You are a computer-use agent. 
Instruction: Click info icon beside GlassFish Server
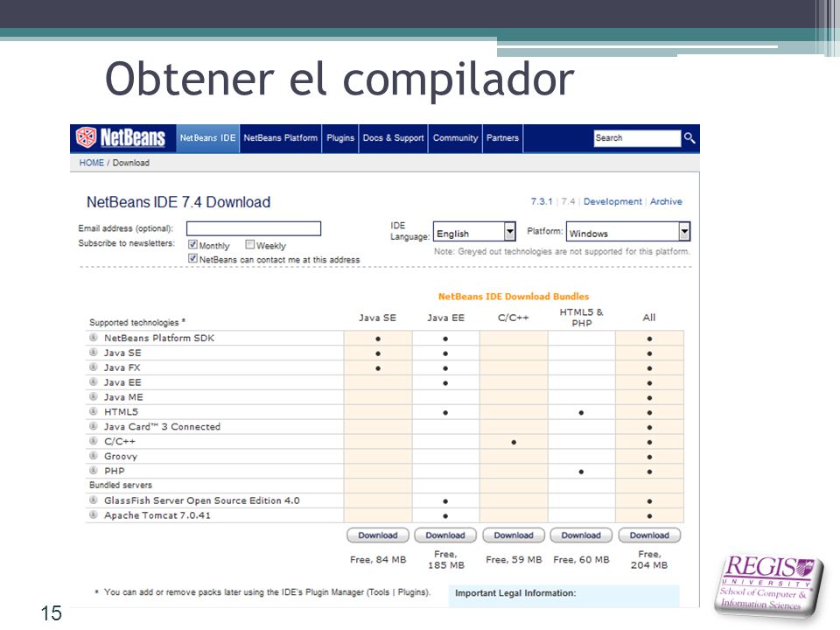click(94, 500)
